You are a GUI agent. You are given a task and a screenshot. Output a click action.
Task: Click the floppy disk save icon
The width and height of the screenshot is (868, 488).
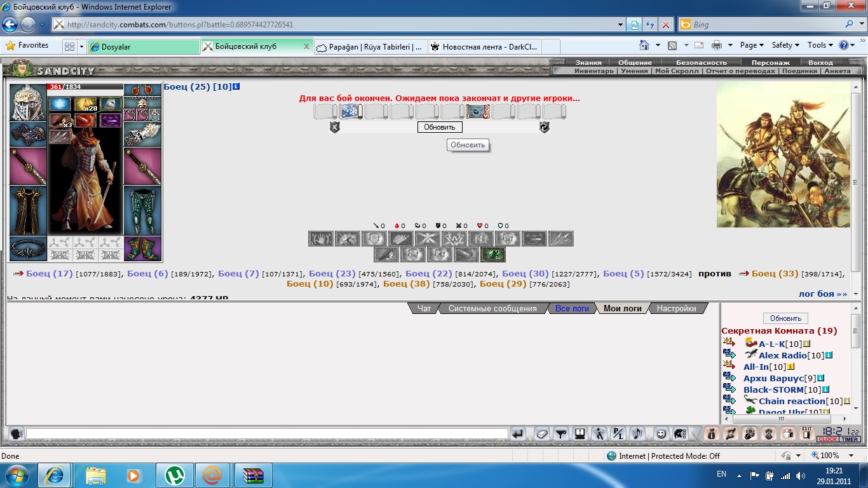(x=580, y=434)
